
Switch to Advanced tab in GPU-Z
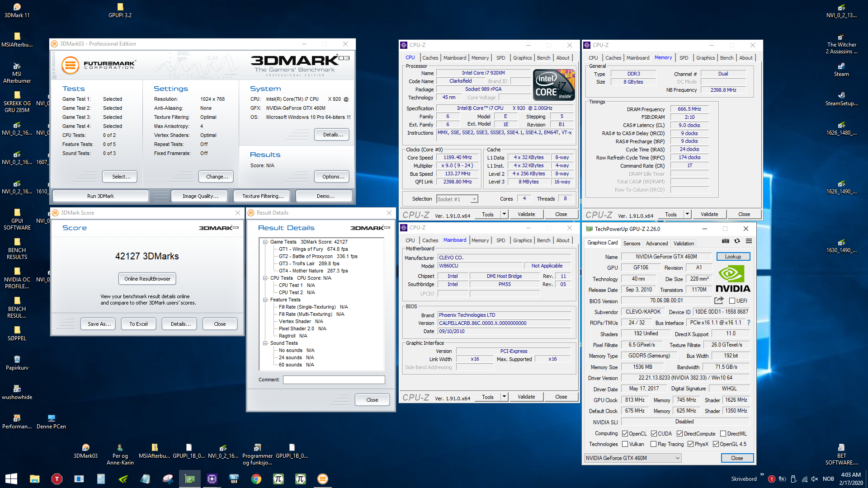[x=656, y=244]
